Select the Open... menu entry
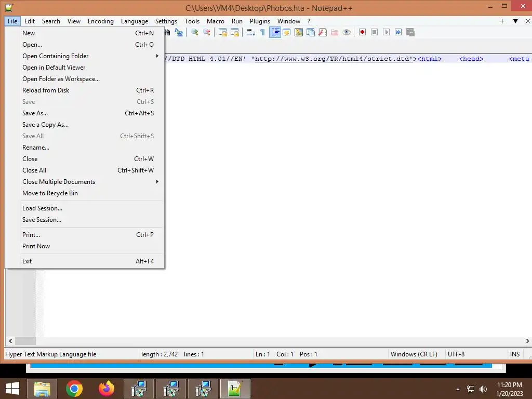Image resolution: width=532 pixels, height=399 pixels. point(88,45)
